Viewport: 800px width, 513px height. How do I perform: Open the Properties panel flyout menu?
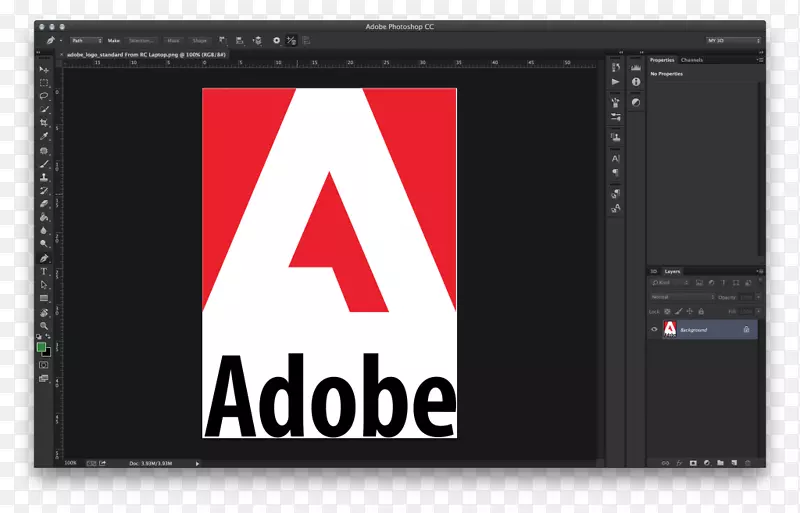pos(760,60)
